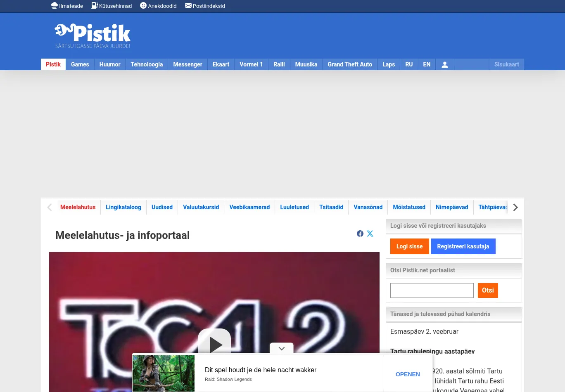Open the Grand Theft Auto section
Image resolution: width=565 pixels, height=392 pixels.
[x=349, y=64]
